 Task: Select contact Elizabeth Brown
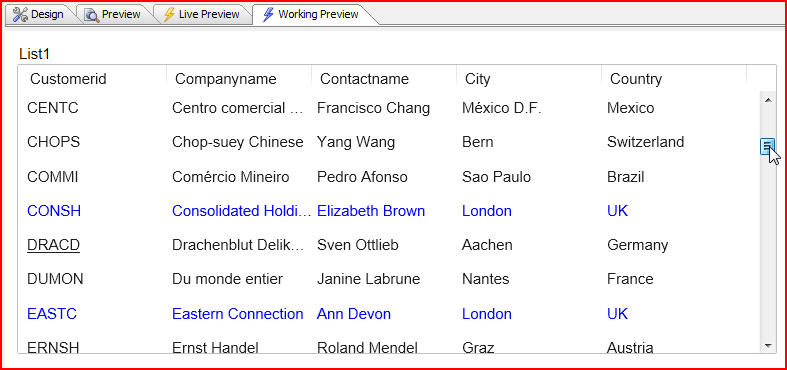coord(371,211)
